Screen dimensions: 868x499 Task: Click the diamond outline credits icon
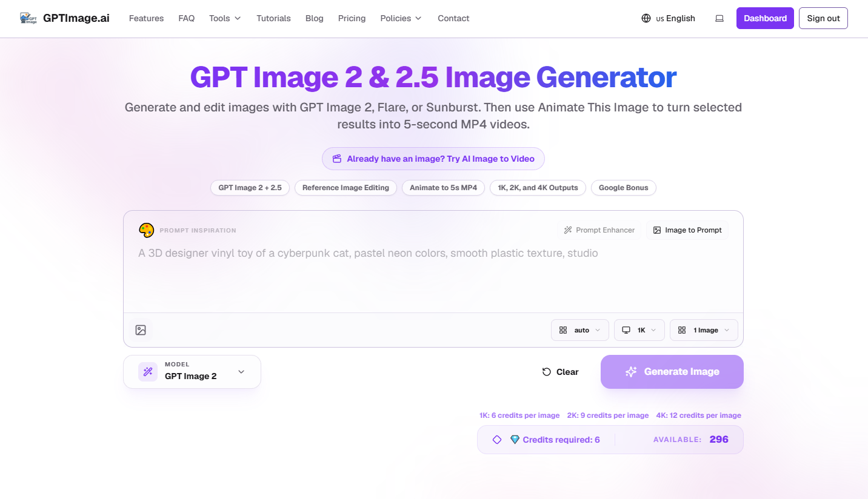point(497,440)
